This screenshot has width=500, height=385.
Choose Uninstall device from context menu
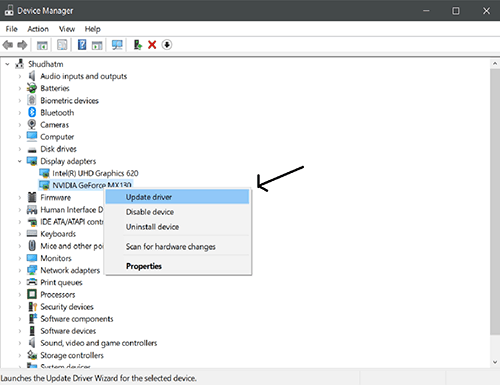[x=177, y=227]
